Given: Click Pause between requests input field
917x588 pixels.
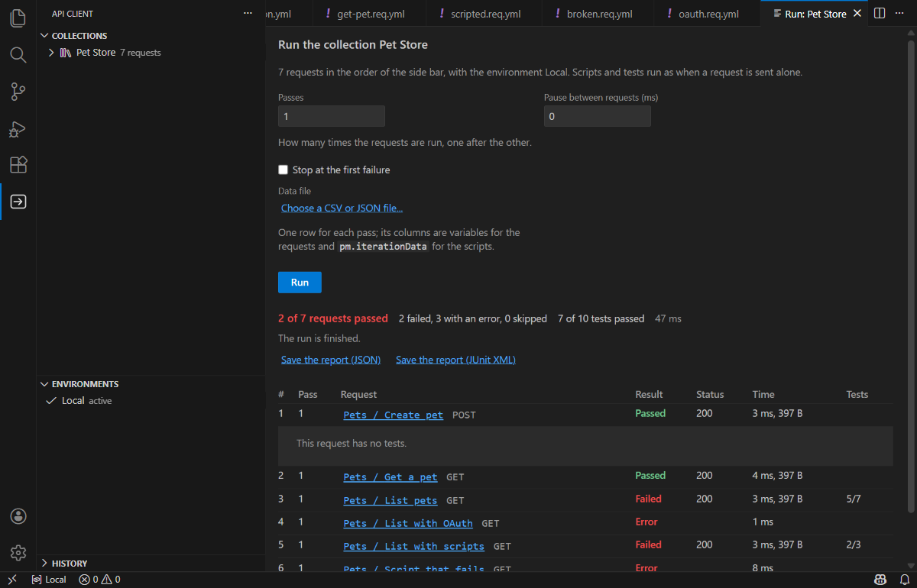Looking at the screenshot, I should coord(598,116).
